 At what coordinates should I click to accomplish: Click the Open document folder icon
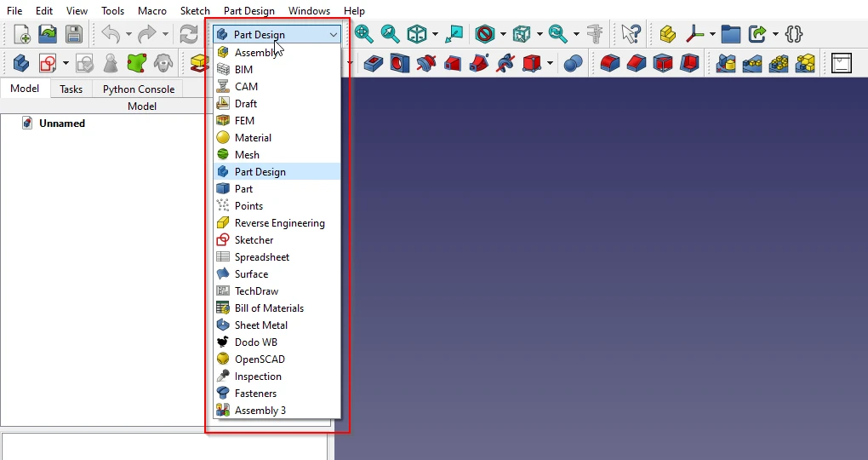pyautogui.click(x=48, y=34)
